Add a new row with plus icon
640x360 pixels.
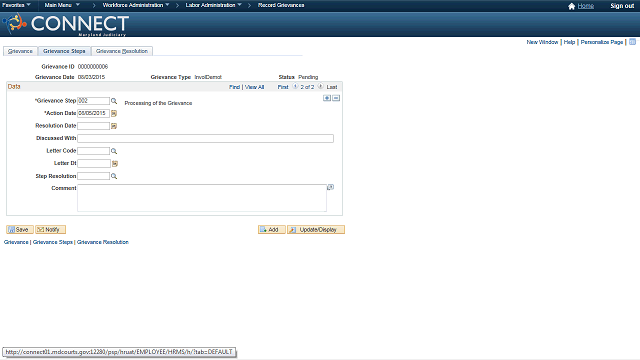pyautogui.click(x=327, y=98)
